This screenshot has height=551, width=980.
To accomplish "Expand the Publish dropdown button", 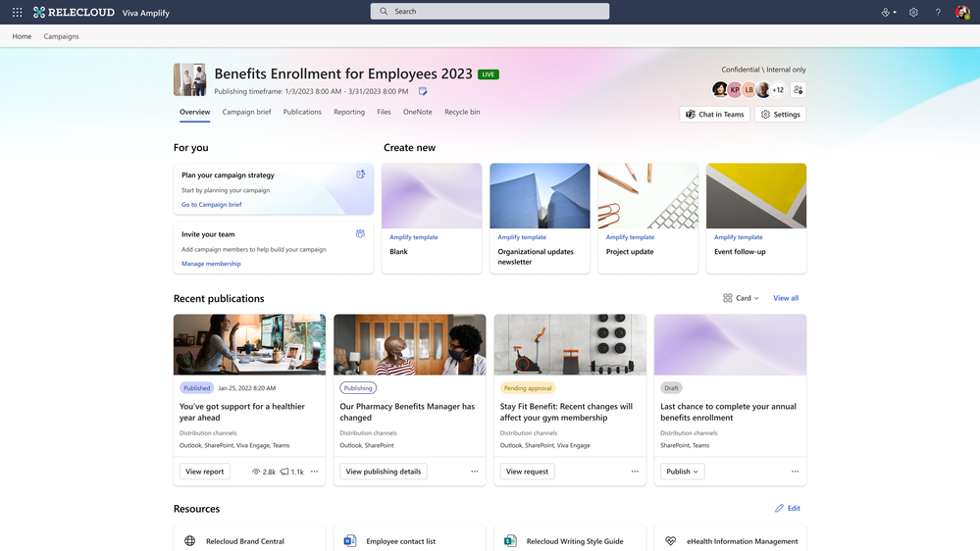I will [x=682, y=472].
